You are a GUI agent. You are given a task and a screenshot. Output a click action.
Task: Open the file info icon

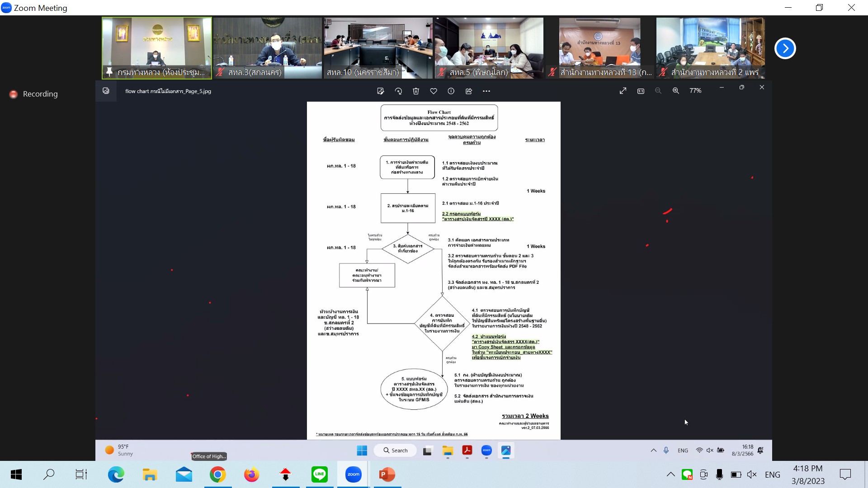click(451, 91)
